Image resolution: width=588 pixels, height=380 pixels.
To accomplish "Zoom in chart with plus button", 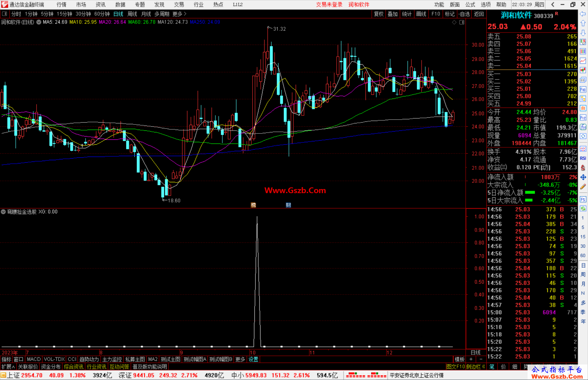I will point(471,359).
